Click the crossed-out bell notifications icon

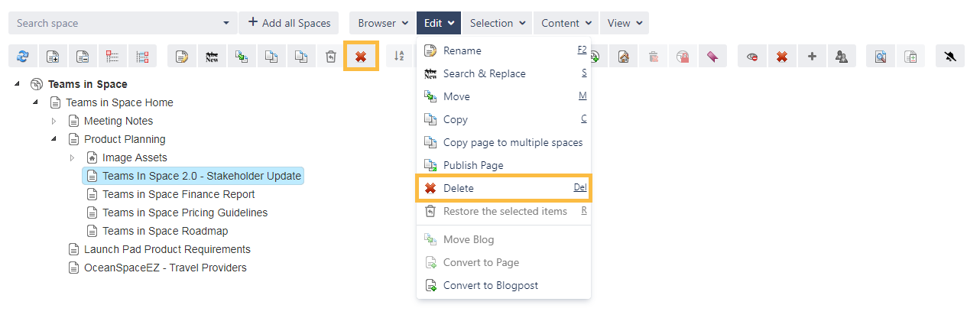pos(950,56)
